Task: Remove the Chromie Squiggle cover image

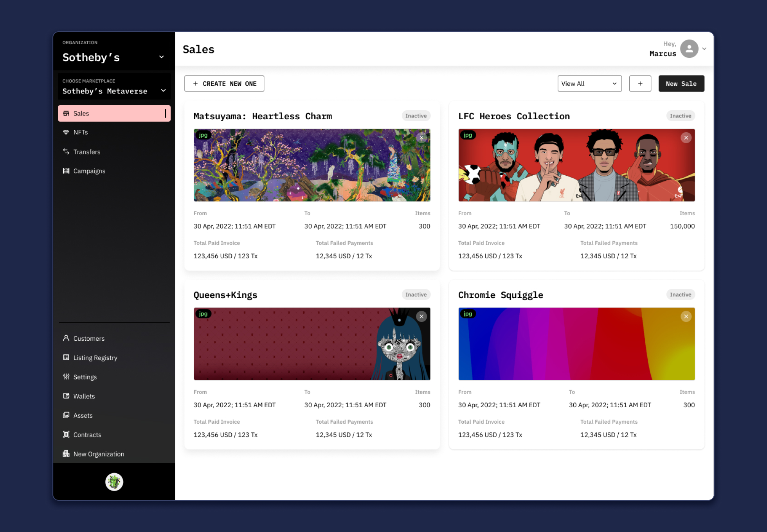Action: pyautogui.click(x=686, y=316)
